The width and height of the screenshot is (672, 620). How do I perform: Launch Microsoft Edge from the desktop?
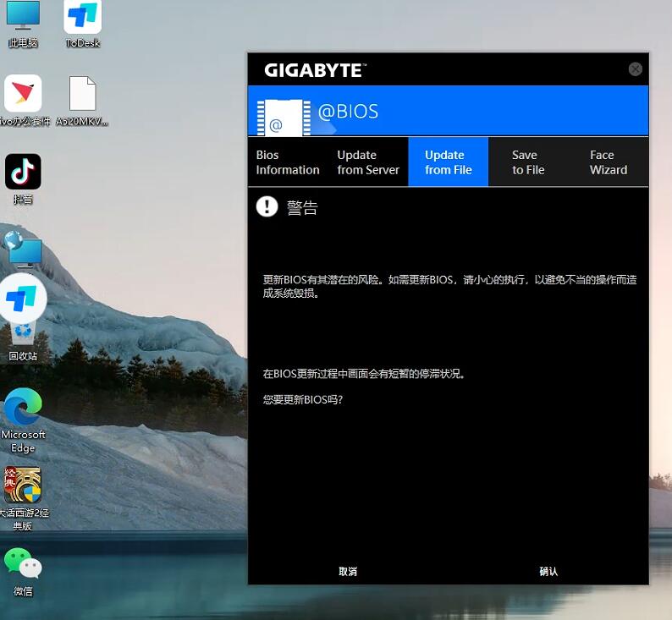point(23,410)
